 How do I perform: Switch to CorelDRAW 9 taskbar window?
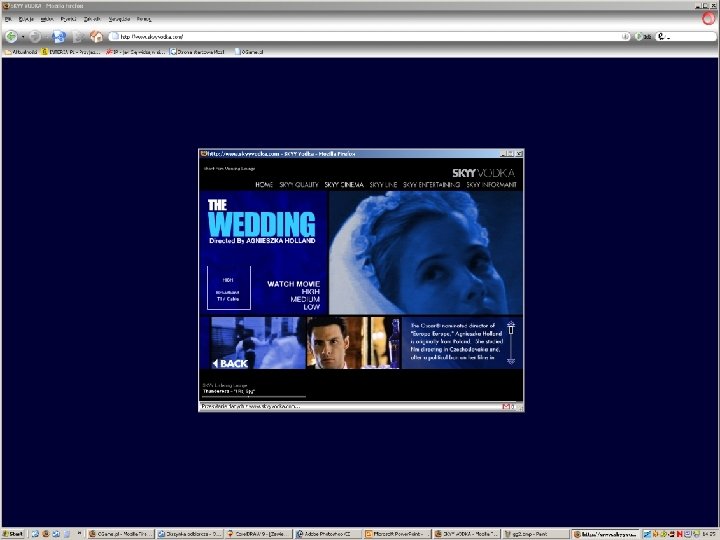tap(259, 534)
